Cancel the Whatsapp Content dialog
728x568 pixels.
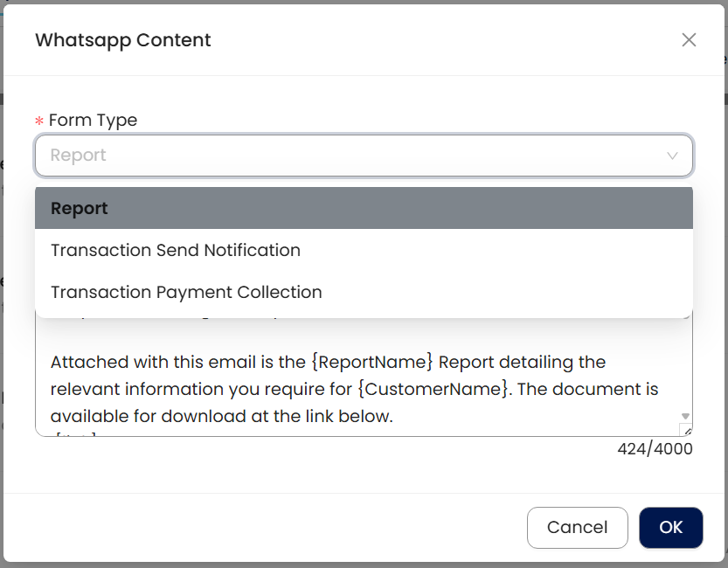[x=577, y=527]
